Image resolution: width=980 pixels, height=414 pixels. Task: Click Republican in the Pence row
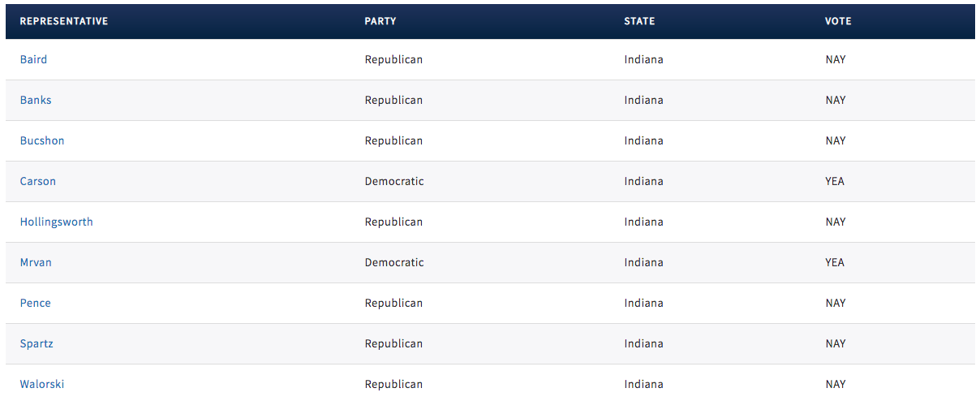[x=393, y=303]
